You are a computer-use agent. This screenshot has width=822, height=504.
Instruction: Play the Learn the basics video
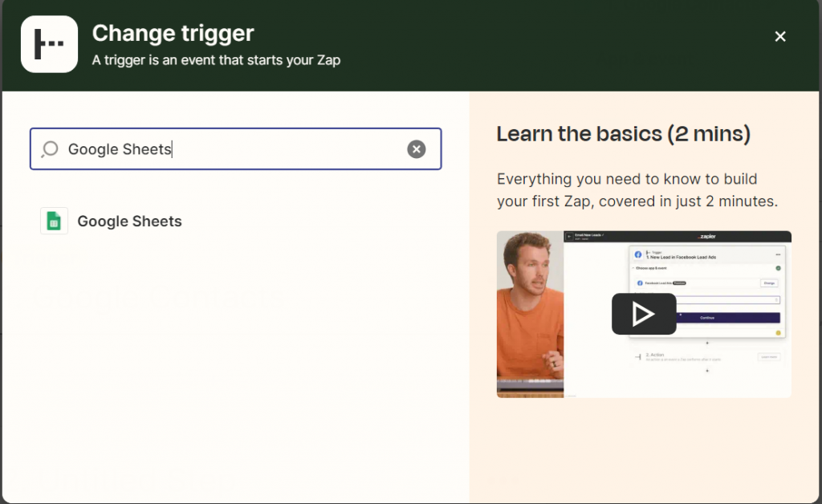[x=644, y=314]
